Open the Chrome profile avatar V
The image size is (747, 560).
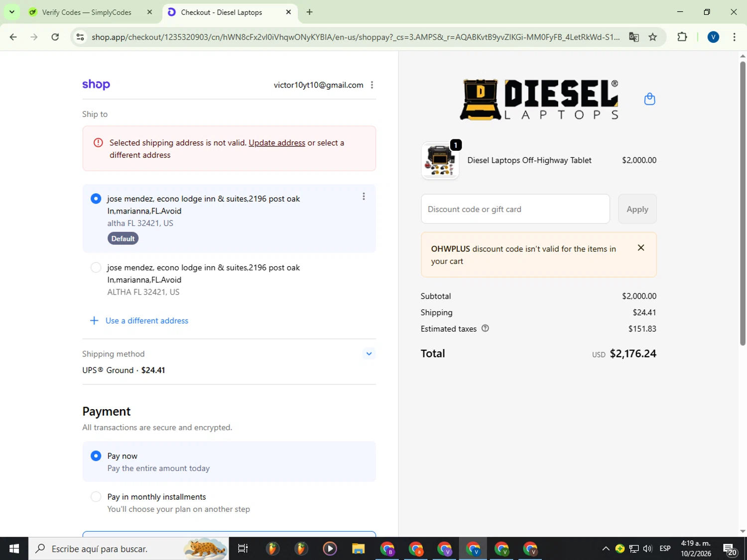[713, 37]
